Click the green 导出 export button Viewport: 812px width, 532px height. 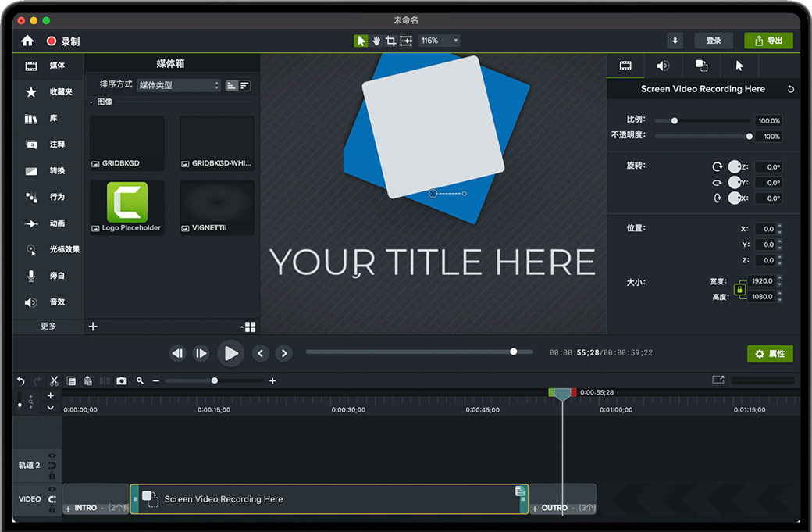[768, 41]
